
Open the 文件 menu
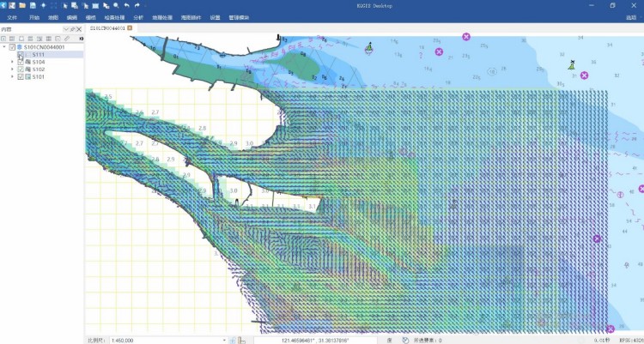point(12,17)
